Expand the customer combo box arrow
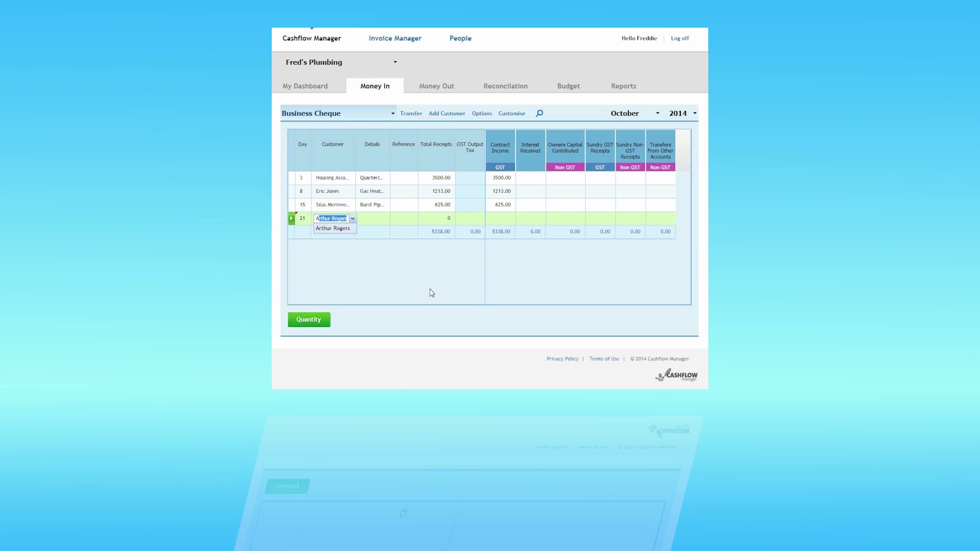980x551 pixels. click(x=353, y=218)
